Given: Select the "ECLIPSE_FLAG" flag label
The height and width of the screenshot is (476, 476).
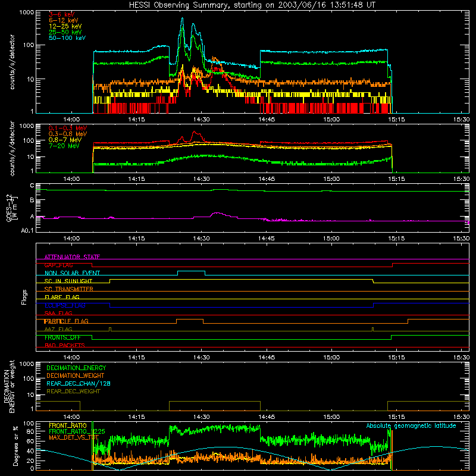Looking at the screenshot, I should pos(65,305).
